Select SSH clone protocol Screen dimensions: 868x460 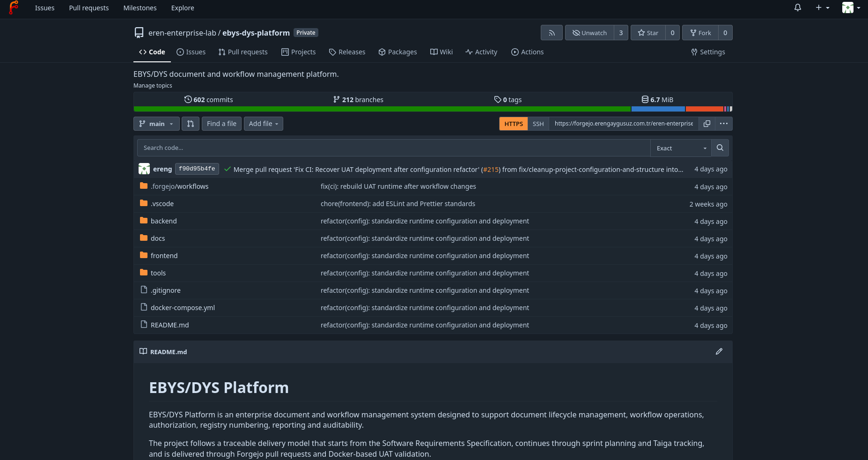pyautogui.click(x=538, y=124)
